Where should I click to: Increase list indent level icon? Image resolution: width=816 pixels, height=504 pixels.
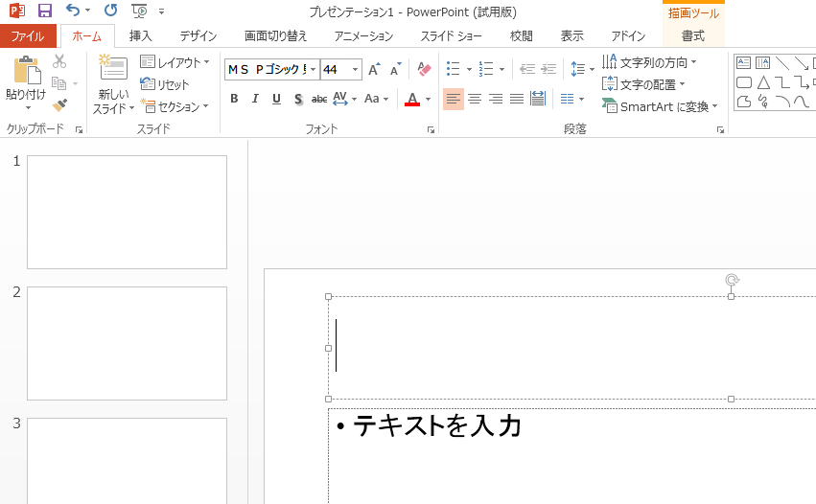(x=548, y=69)
